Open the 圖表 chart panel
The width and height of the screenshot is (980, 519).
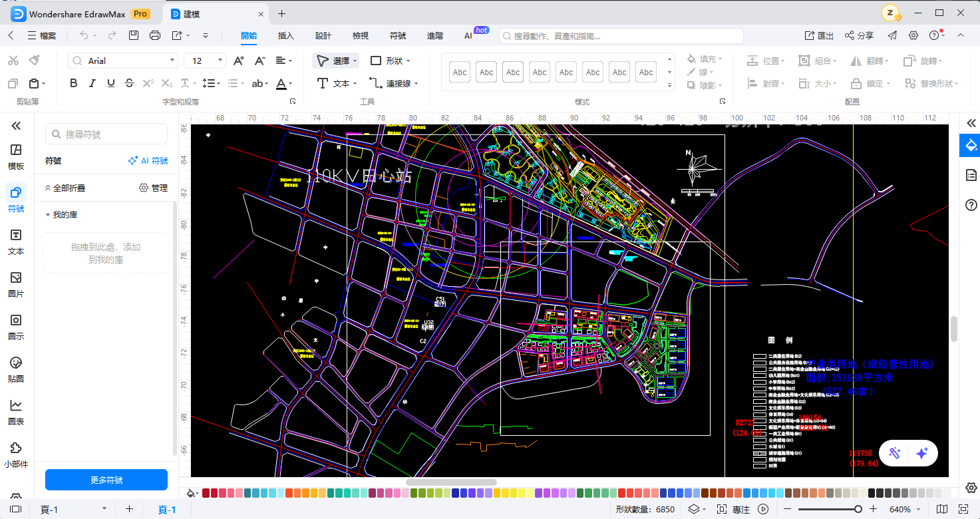pyautogui.click(x=16, y=412)
